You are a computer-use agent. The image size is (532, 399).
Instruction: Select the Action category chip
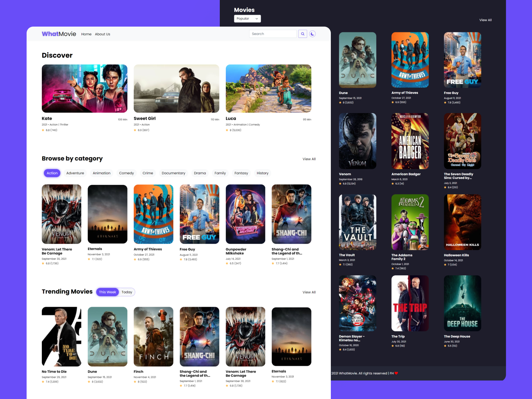click(x=52, y=173)
